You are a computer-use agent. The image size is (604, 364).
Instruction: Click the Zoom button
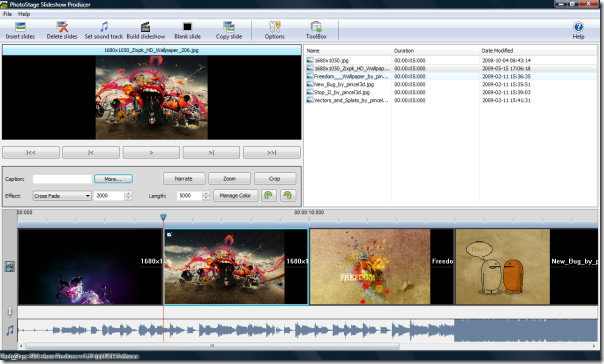229,179
